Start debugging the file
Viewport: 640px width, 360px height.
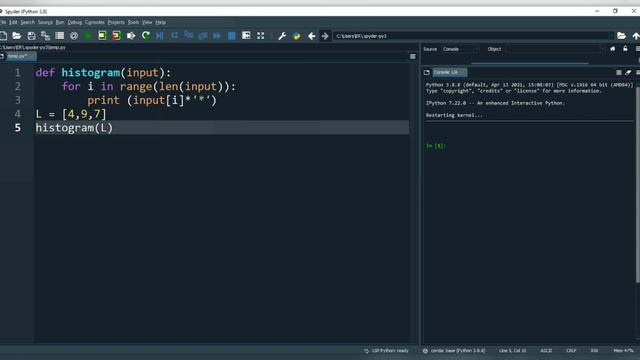tap(160, 36)
